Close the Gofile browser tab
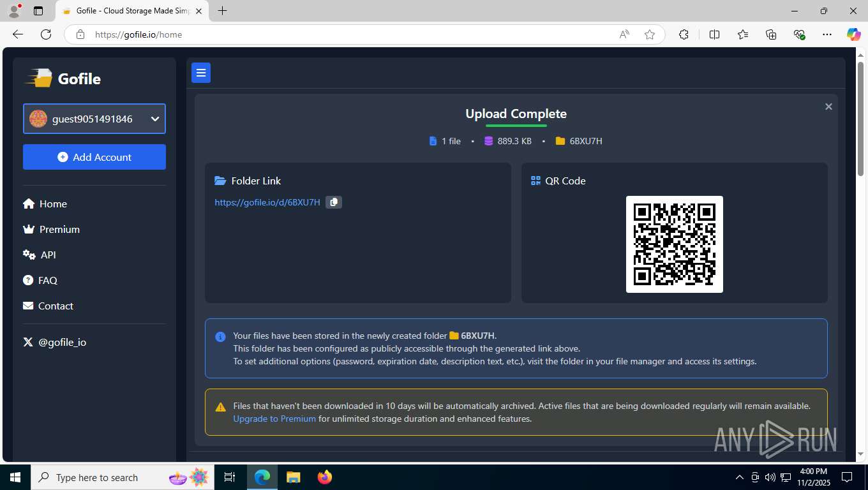Viewport: 868px width, 490px height. coord(198,11)
